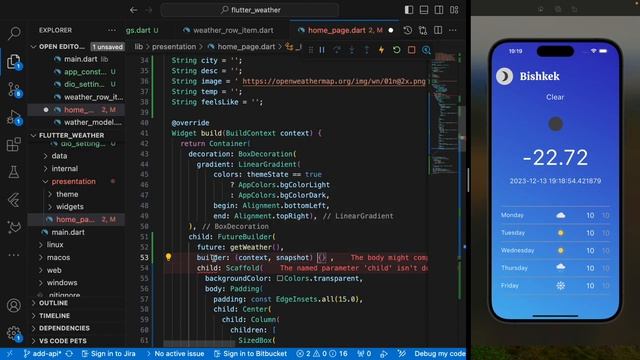The height and width of the screenshot is (360, 640).
Task: Pause the debug session
Action: pos(322,50)
